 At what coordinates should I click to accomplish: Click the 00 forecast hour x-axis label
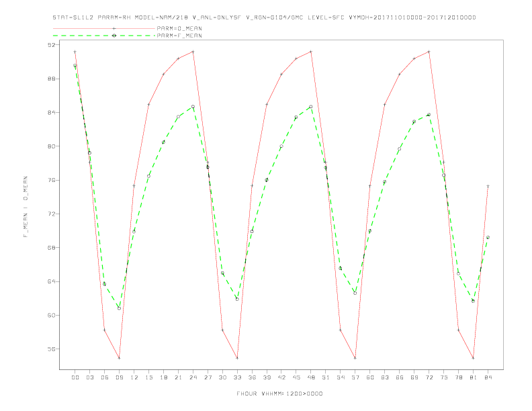pos(75,377)
